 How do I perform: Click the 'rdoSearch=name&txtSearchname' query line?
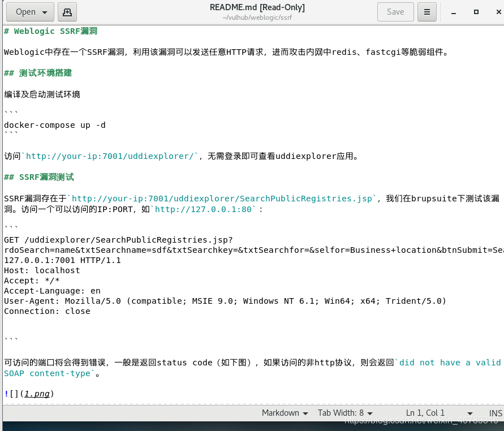click(254, 250)
